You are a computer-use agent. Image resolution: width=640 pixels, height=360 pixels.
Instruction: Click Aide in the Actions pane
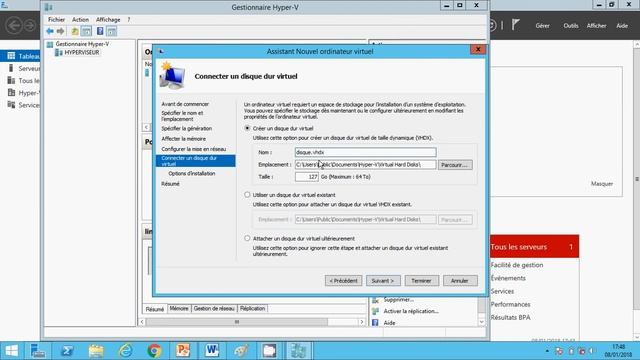click(389, 323)
